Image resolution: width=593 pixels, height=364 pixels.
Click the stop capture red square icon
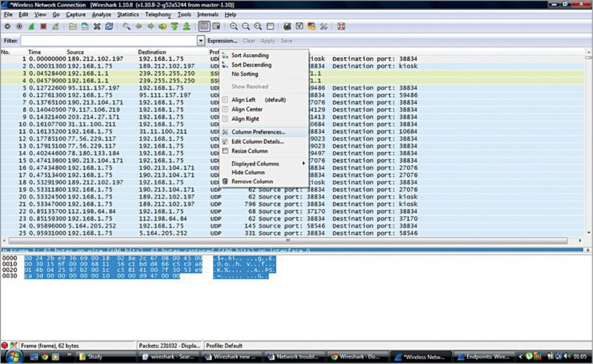(x=44, y=26)
